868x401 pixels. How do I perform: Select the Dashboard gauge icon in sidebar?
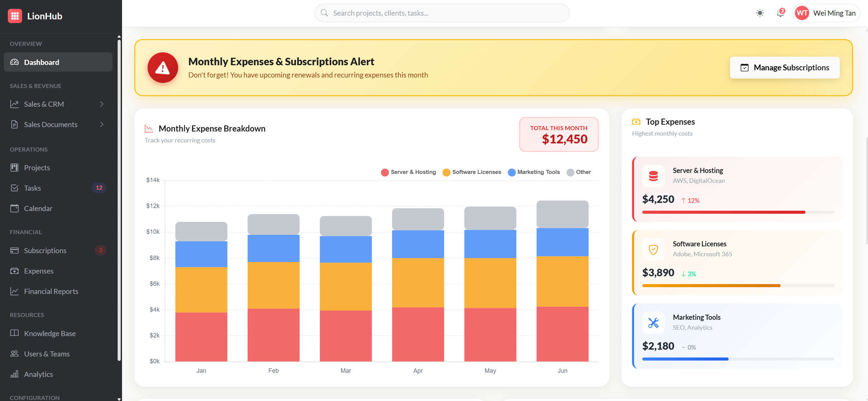pos(15,62)
